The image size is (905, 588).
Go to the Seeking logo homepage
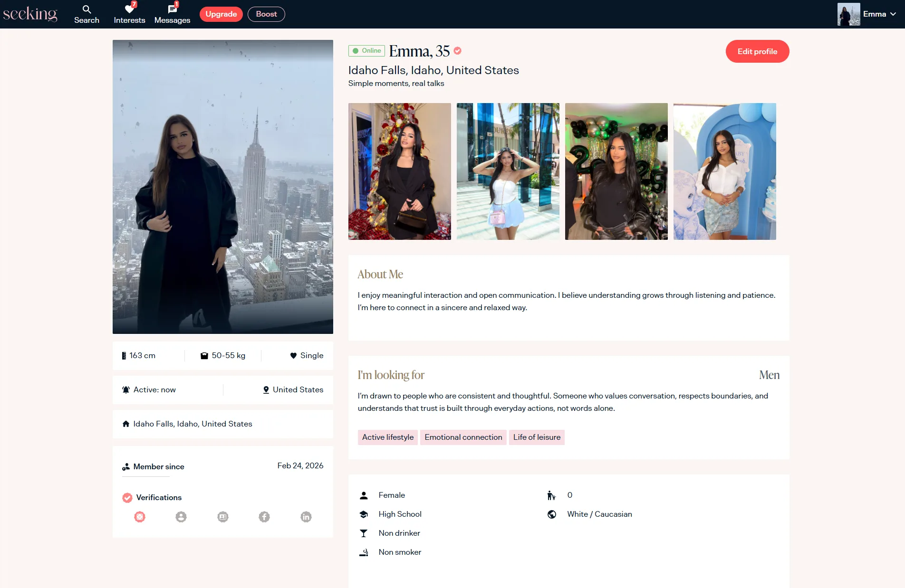click(30, 14)
